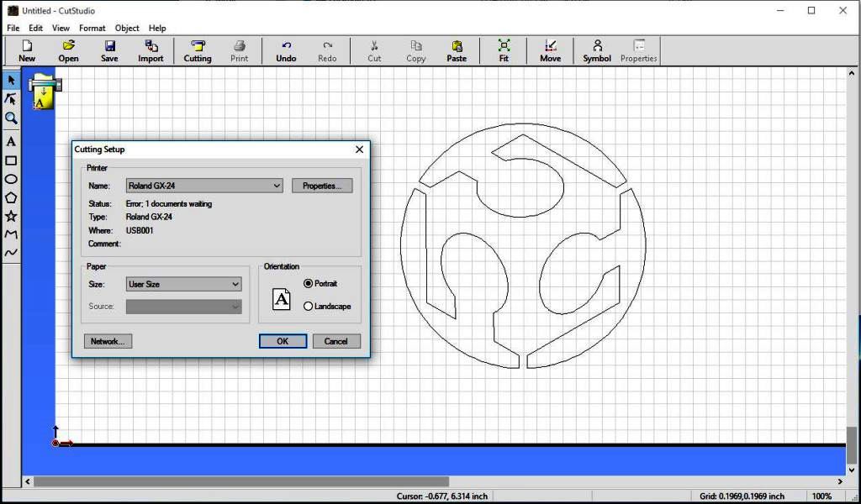Open a file with the Open icon
Viewport: 861px width, 504px height.
coord(68,51)
